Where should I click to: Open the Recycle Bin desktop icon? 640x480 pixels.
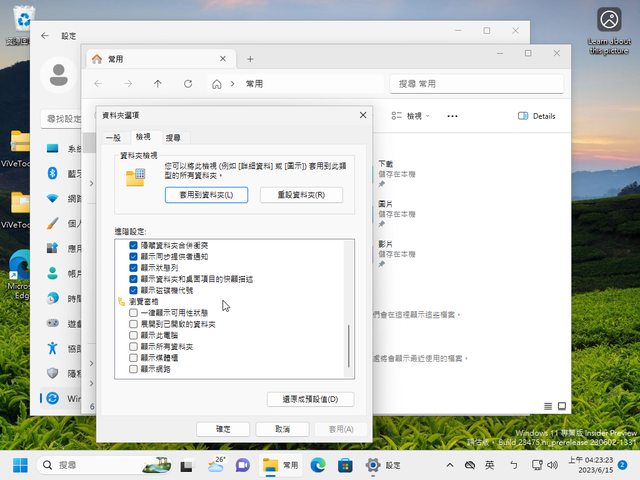coord(18,22)
